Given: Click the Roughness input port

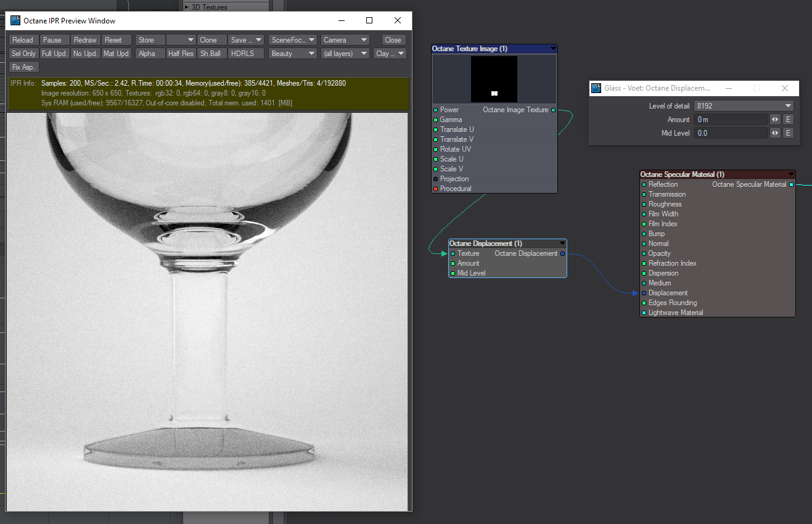Looking at the screenshot, I should point(644,205).
